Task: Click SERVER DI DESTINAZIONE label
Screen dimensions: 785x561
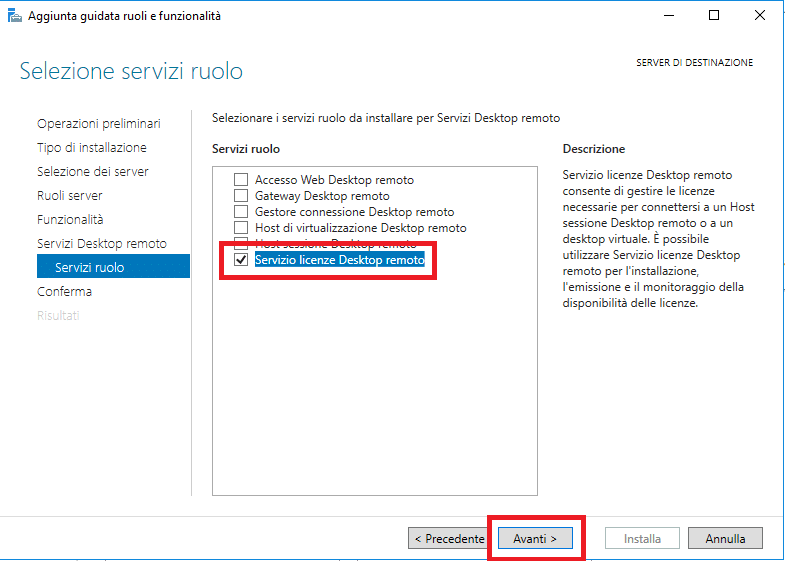Action: 694,63
